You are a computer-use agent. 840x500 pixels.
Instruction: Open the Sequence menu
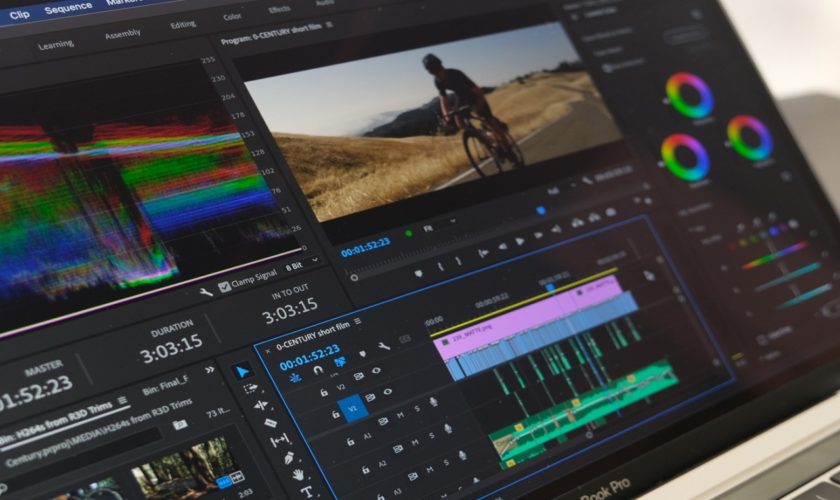(x=68, y=8)
